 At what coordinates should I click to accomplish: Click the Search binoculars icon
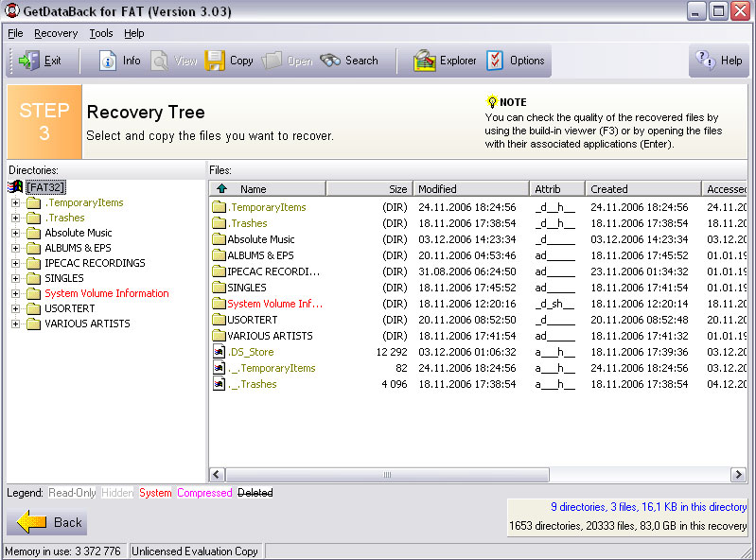pos(330,61)
